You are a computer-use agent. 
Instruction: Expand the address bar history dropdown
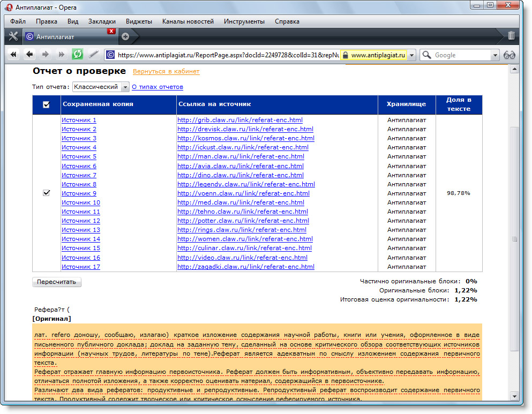[411, 55]
